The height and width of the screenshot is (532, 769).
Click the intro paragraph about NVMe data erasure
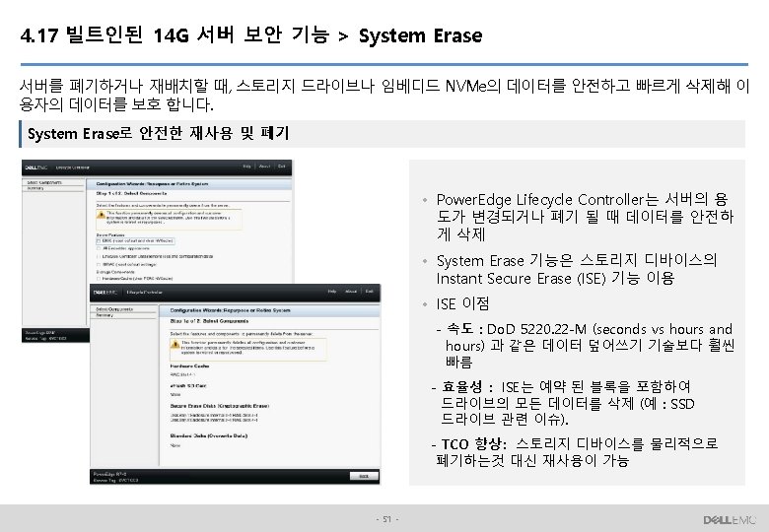point(384,95)
